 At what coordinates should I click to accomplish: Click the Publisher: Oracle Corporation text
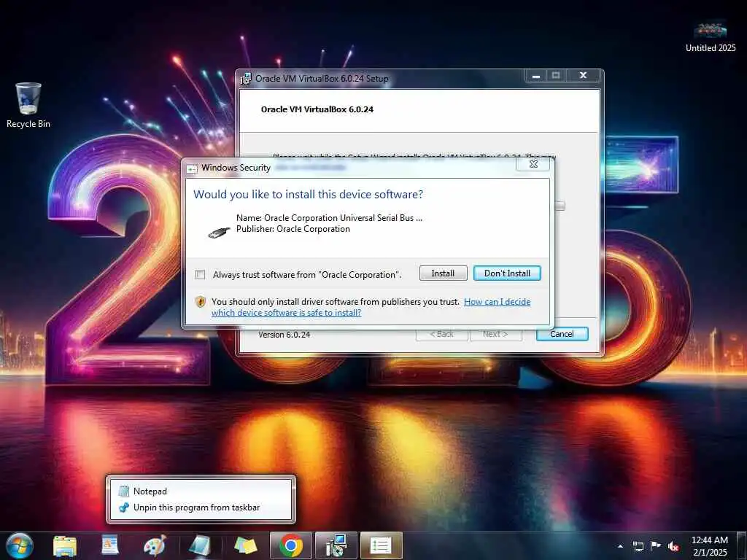[x=293, y=229]
